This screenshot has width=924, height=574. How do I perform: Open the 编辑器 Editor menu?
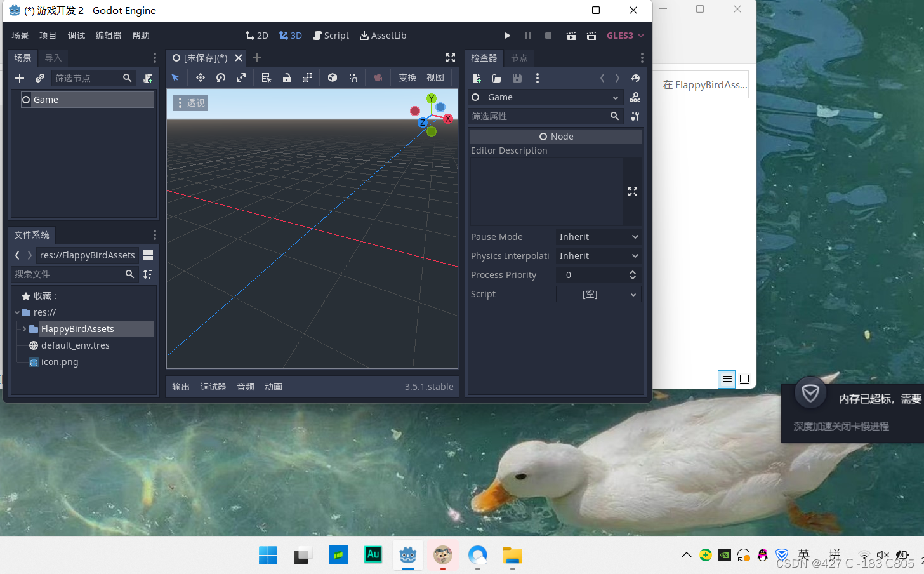pos(109,36)
